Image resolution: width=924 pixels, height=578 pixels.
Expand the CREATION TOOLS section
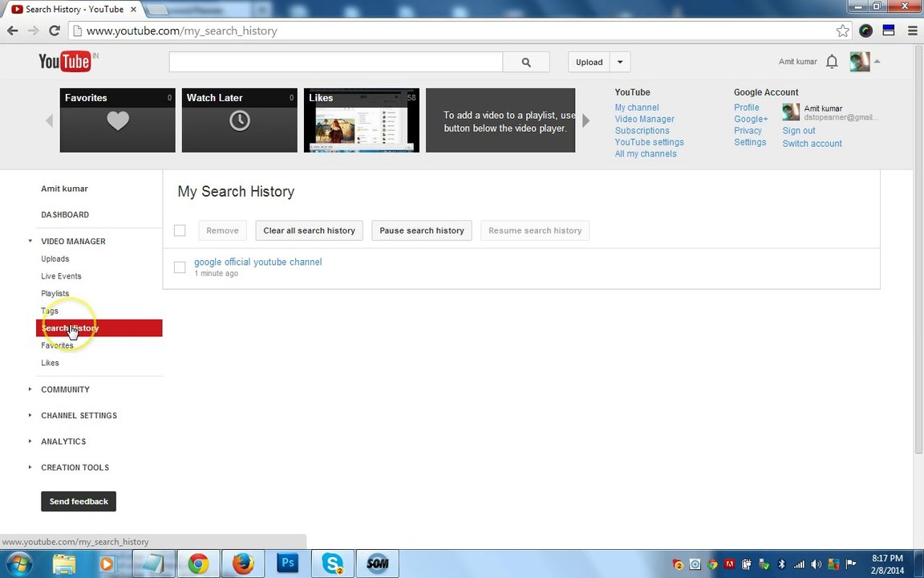click(30, 467)
